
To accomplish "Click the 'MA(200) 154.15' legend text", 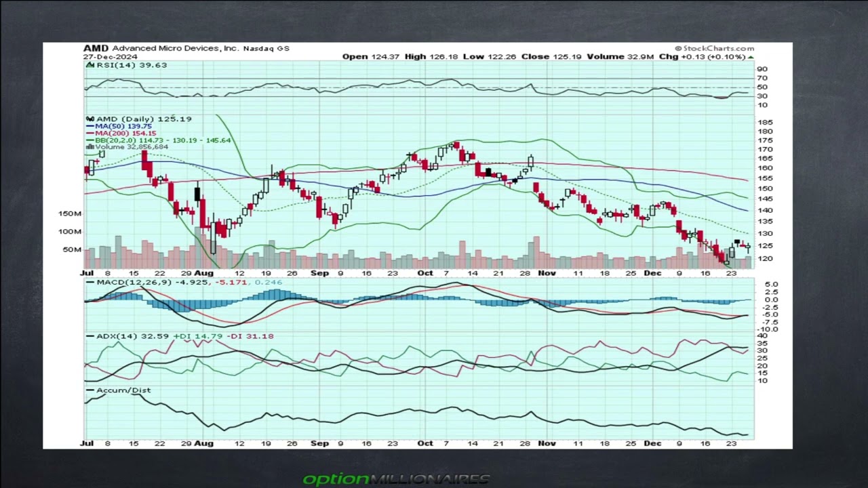I will [x=125, y=134].
